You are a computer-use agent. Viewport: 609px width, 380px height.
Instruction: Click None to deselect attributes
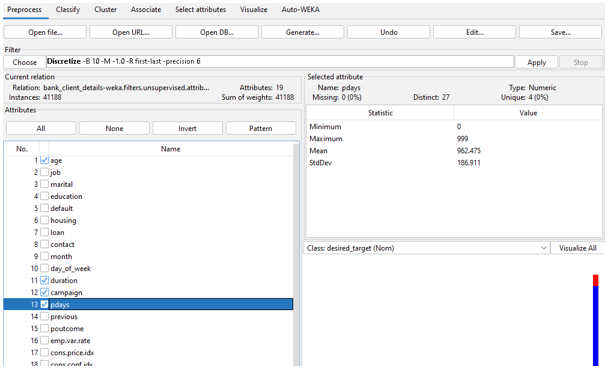pyautogui.click(x=114, y=128)
